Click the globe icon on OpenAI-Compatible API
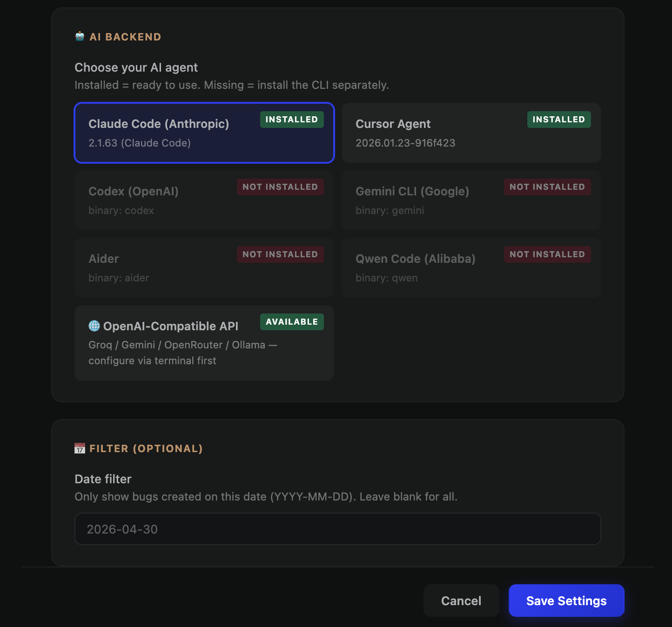The height and width of the screenshot is (627, 672). pyautogui.click(x=94, y=326)
